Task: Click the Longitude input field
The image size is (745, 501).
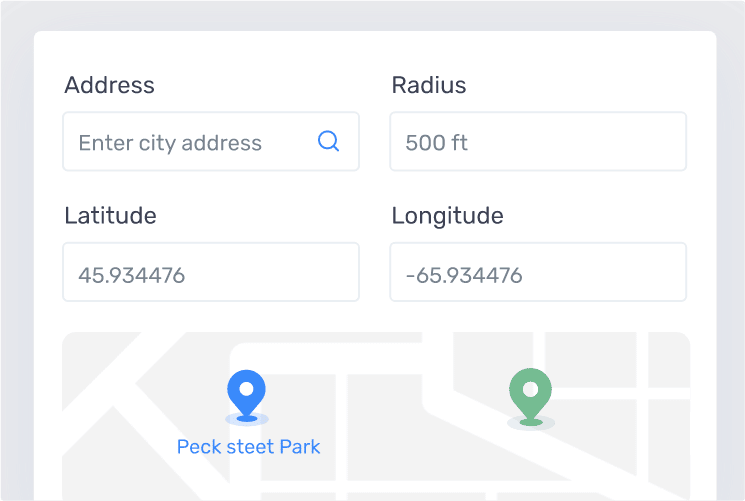Action: pos(538,272)
